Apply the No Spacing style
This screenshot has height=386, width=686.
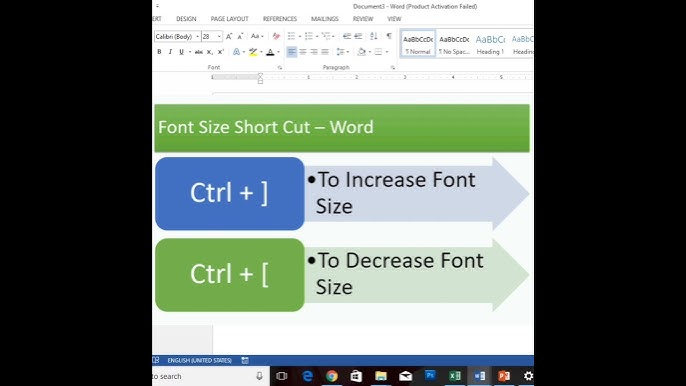454,44
